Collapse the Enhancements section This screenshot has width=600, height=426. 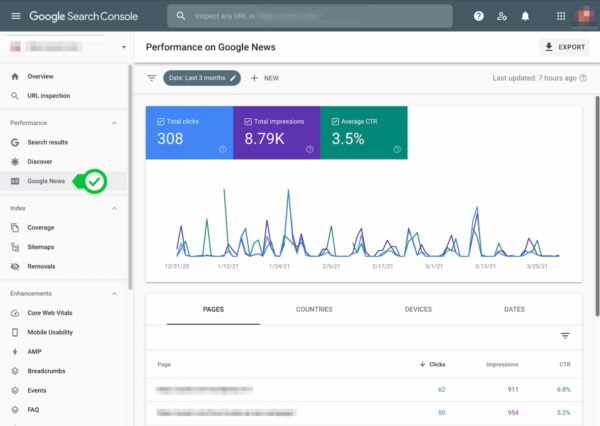coord(114,293)
